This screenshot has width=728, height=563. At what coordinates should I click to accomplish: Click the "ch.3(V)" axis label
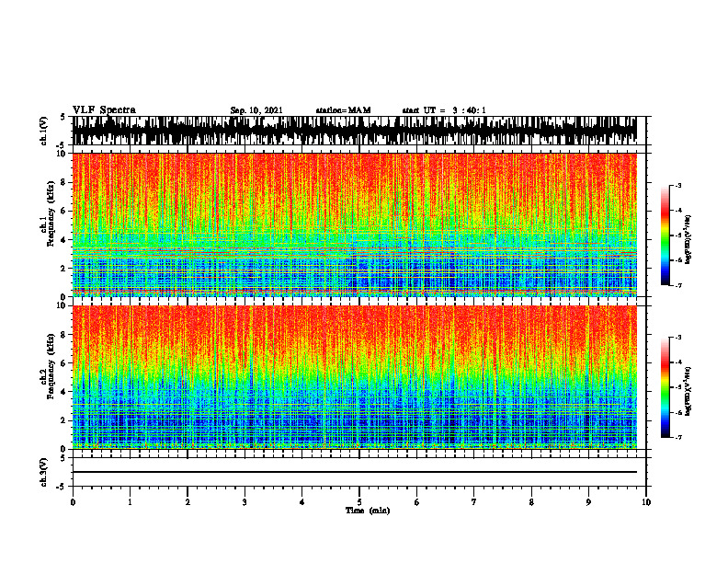tap(44, 473)
